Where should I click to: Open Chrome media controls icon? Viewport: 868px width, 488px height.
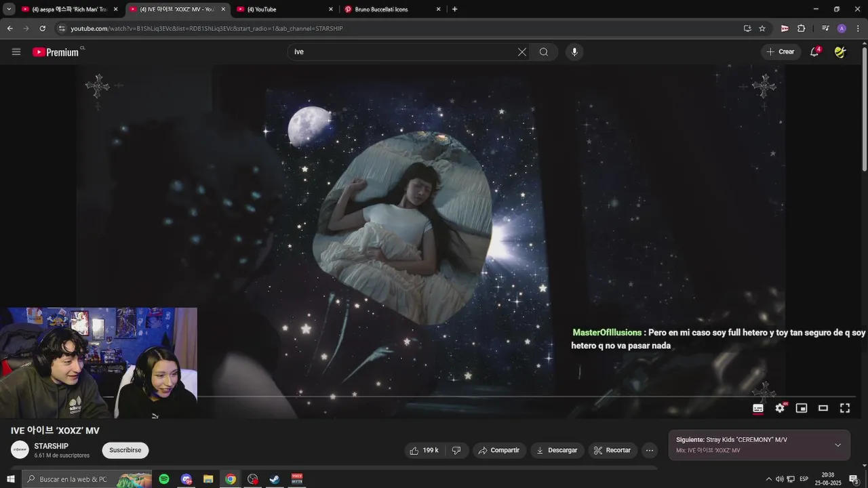click(825, 28)
